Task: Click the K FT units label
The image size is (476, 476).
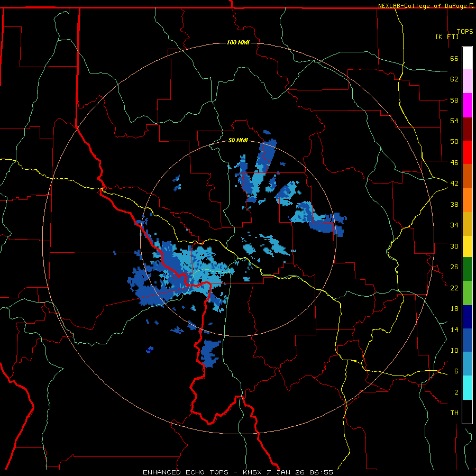Action: (x=447, y=36)
